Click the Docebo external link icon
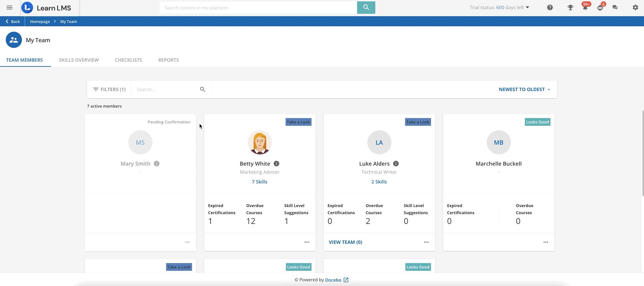Screen dimensions: 644x286 tap(346, 280)
